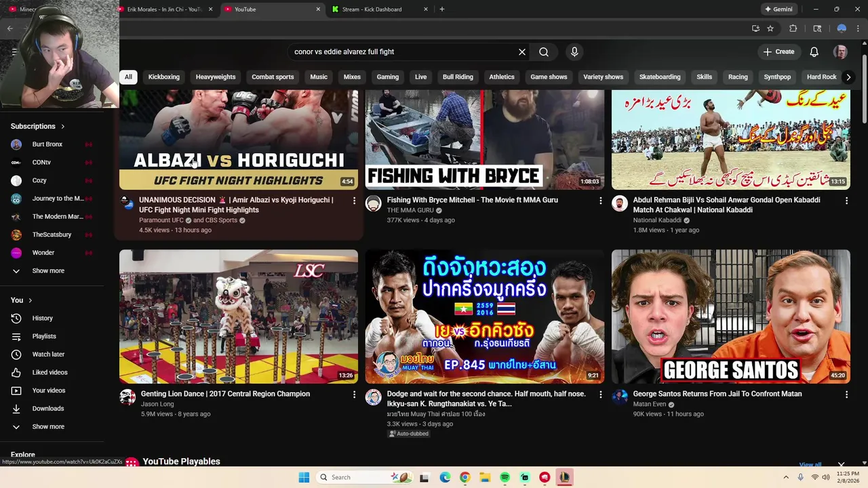Expand the Subscriptions section arrow
868x488 pixels.
coord(62,126)
